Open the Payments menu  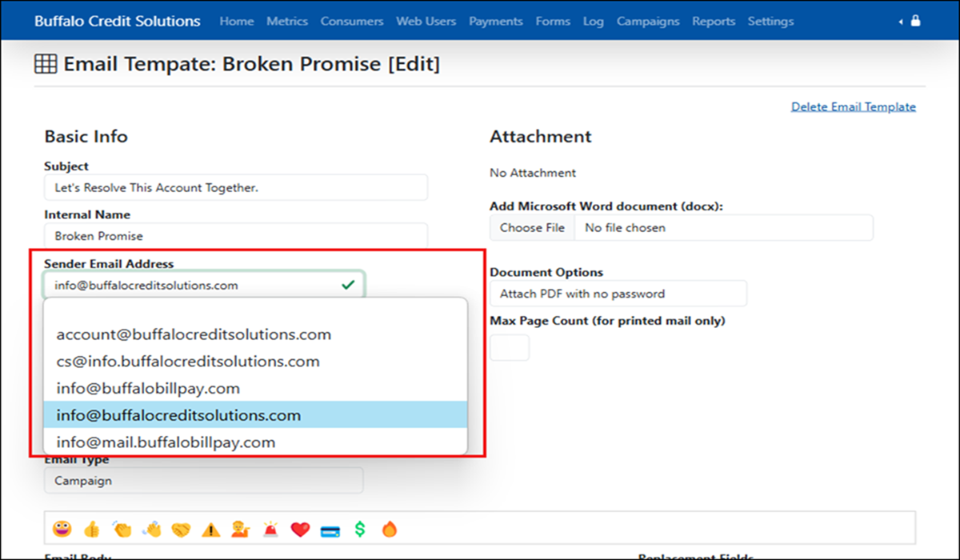[x=496, y=21]
